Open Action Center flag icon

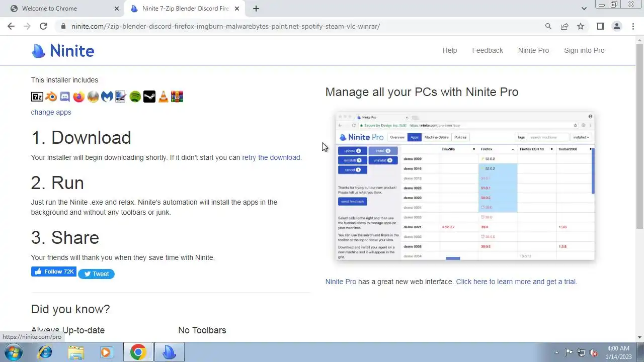(x=569, y=352)
